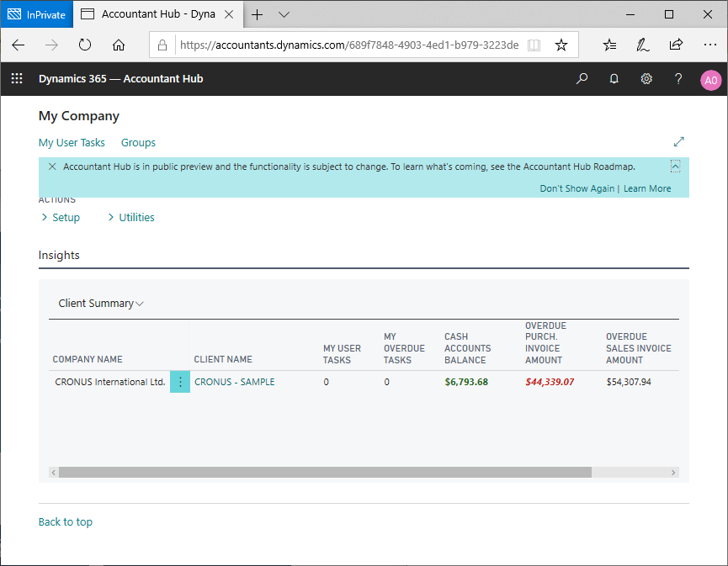
Task: Open CRONUS - SAMPLE client link
Action: pyautogui.click(x=235, y=382)
